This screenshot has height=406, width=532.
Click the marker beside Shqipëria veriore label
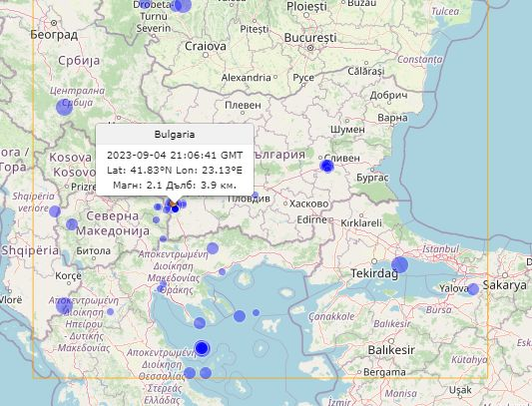55,211
